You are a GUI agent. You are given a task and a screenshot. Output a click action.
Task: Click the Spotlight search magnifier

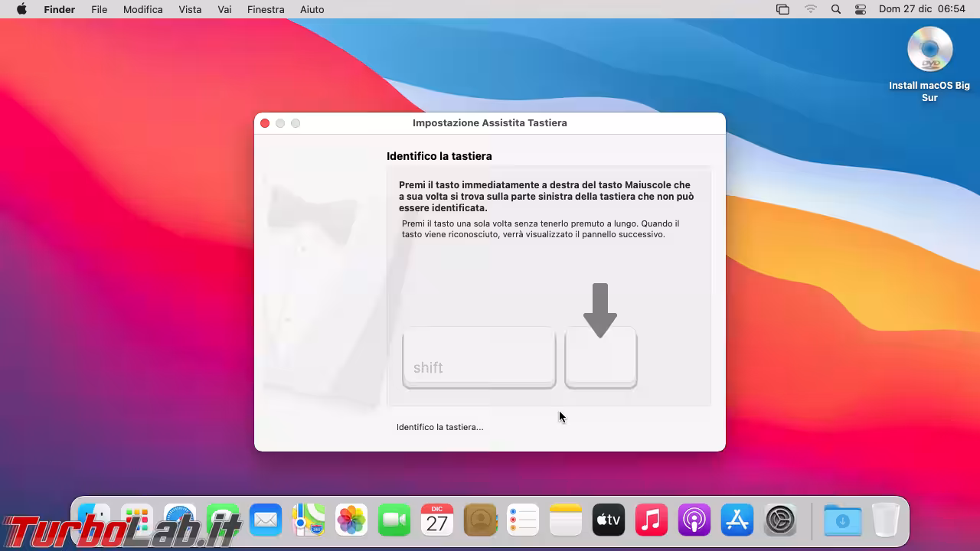tap(836, 9)
